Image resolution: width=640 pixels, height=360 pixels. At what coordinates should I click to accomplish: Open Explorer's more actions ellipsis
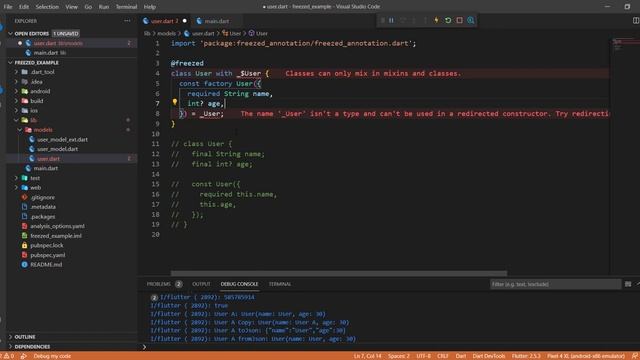coord(127,21)
